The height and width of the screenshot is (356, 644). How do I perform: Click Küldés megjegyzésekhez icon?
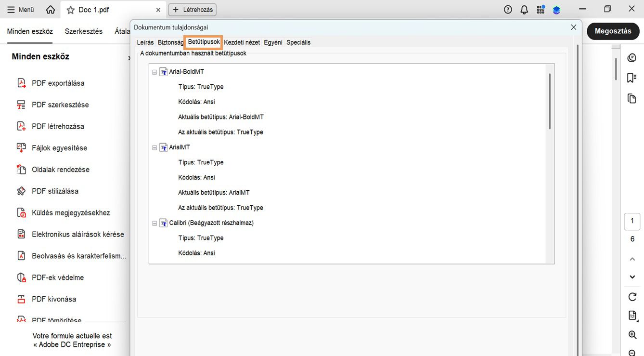[x=21, y=213]
